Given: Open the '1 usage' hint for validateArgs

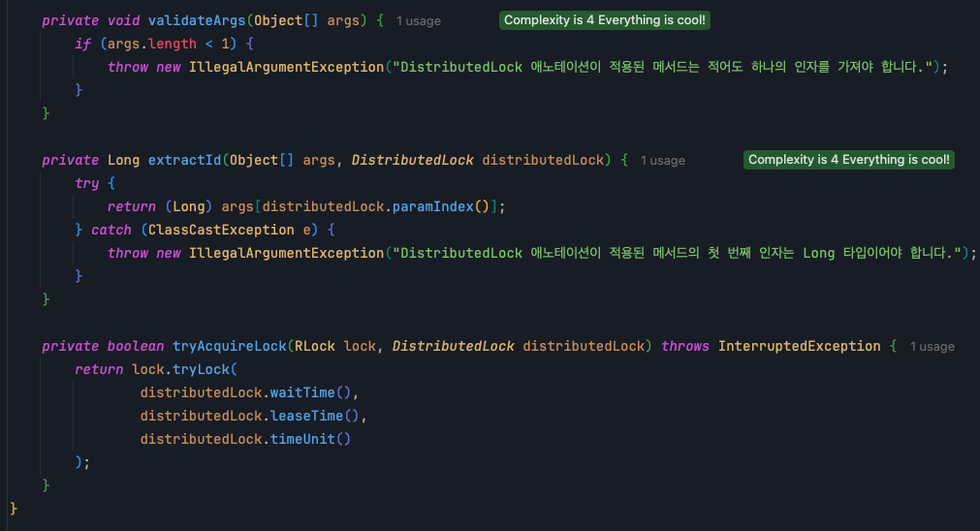Looking at the screenshot, I should pyautogui.click(x=418, y=21).
